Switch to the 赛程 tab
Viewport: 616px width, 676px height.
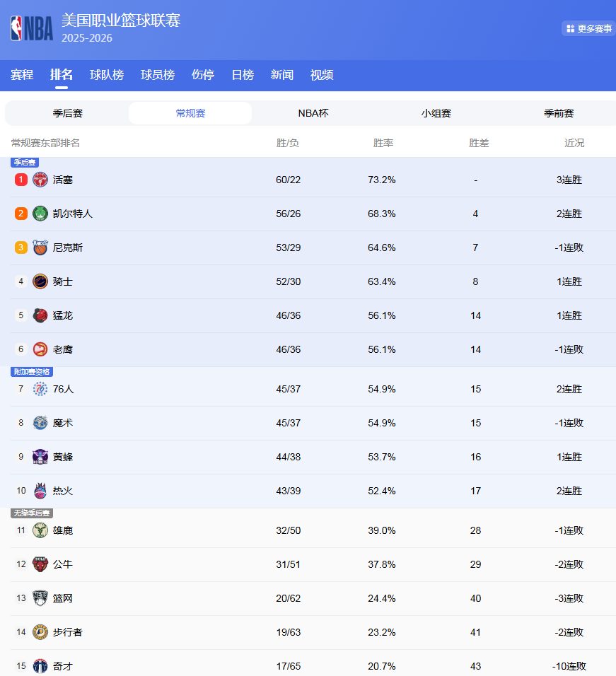(x=22, y=74)
